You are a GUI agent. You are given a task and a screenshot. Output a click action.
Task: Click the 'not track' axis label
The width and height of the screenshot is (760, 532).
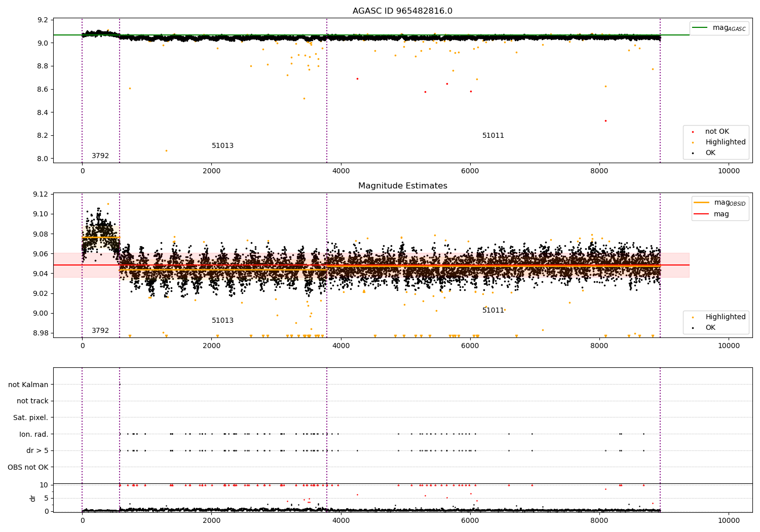pos(32,401)
